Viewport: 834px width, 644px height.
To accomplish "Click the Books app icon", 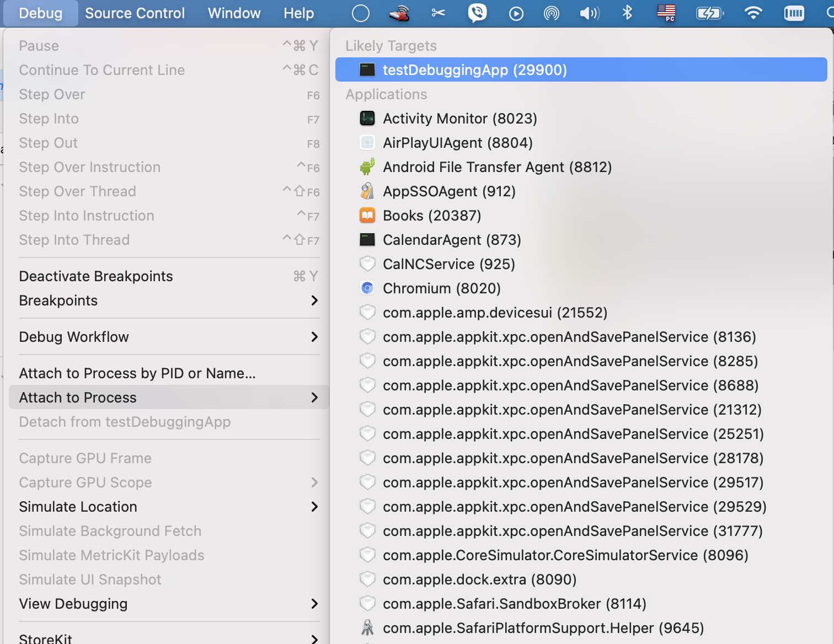I will [x=367, y=215].
